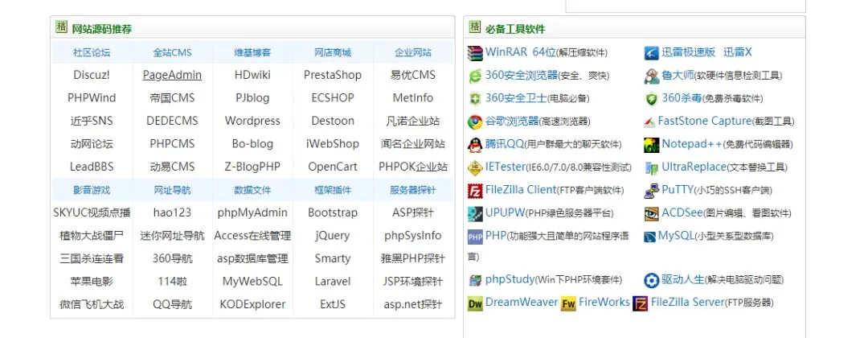This screenshot has height=338, width=868.
Task: Click the FileZilla Server icon
Action: (x=641, y=303)
